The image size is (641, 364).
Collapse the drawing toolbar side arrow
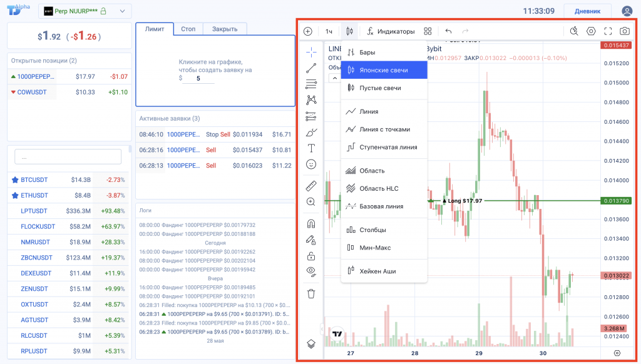(322, 329)
